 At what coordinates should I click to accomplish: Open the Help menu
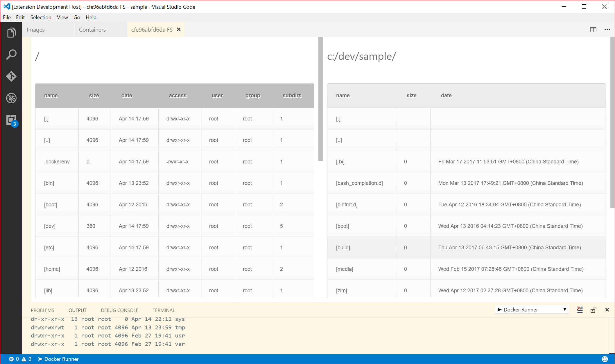[x=91, y=17]
